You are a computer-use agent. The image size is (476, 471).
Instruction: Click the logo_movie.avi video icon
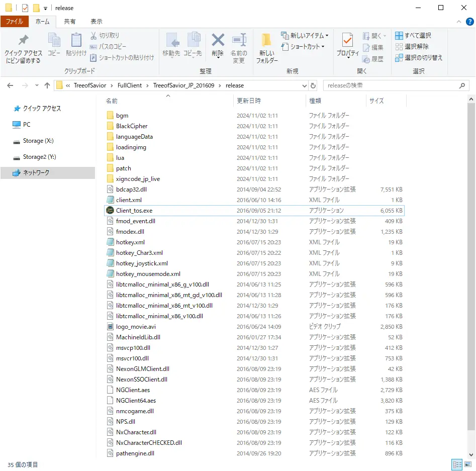pyautogui.click(x=110, y=327)
